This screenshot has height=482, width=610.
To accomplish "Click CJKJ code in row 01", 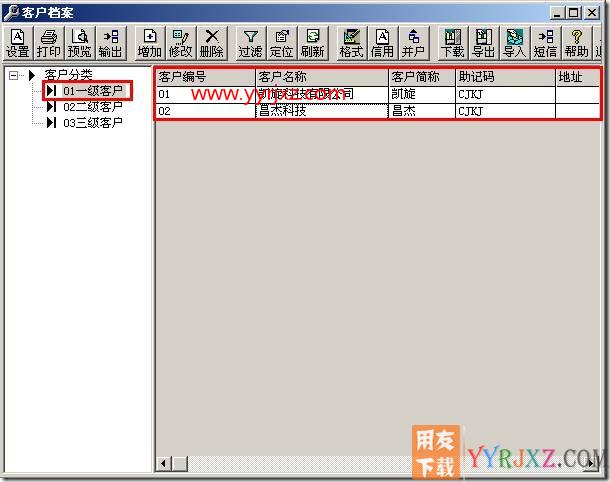I will point(505,95).
